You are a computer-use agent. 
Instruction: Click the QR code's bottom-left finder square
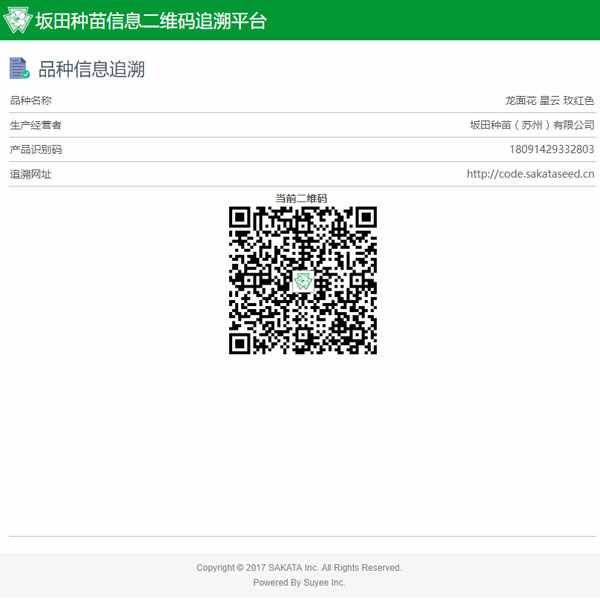point(240,343)
